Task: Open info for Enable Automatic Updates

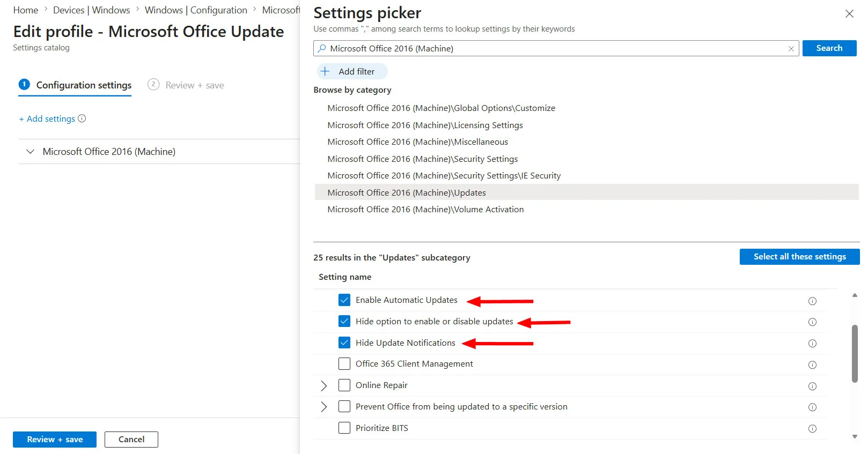Action: [812, 301]
